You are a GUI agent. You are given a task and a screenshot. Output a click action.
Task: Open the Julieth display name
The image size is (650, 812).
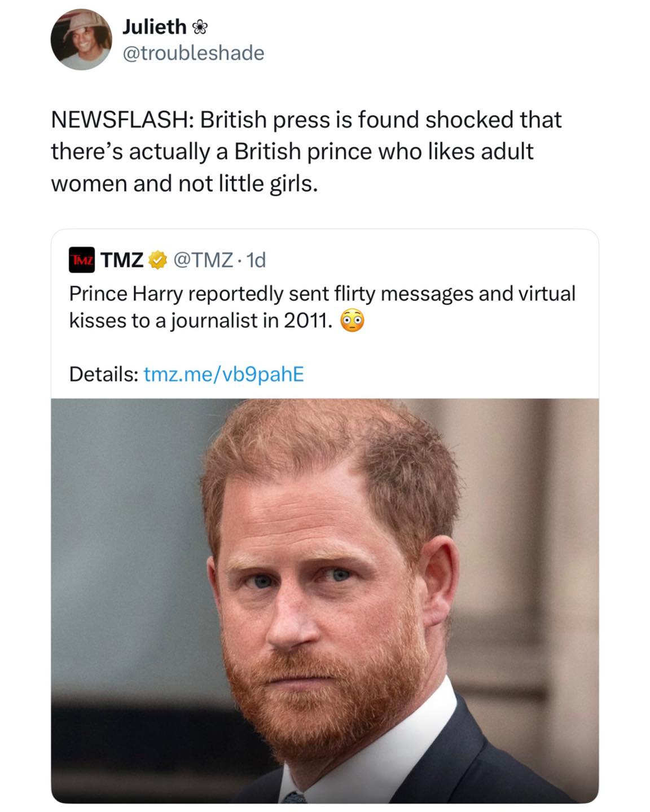[x=154, y=27]
